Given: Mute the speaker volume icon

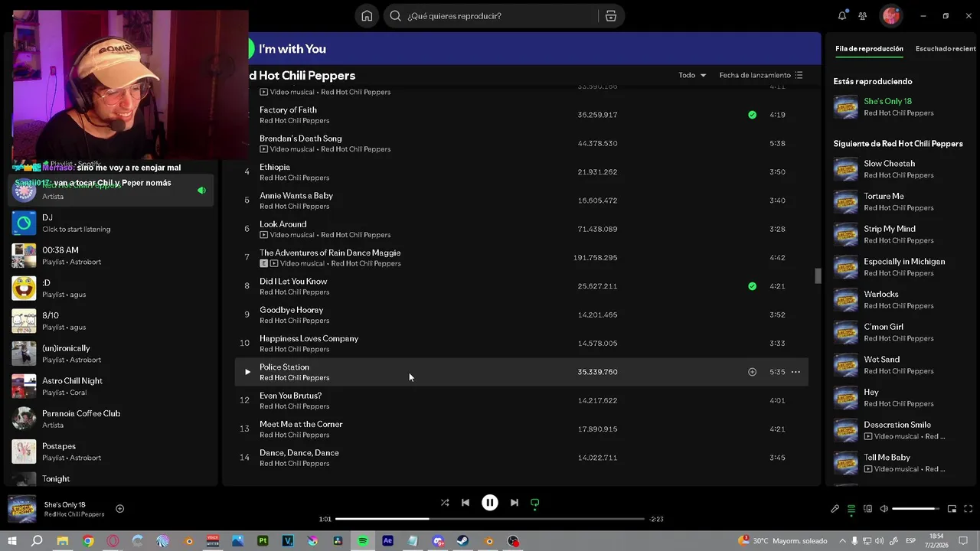Looking at the screenshot, I should [884, 509].
